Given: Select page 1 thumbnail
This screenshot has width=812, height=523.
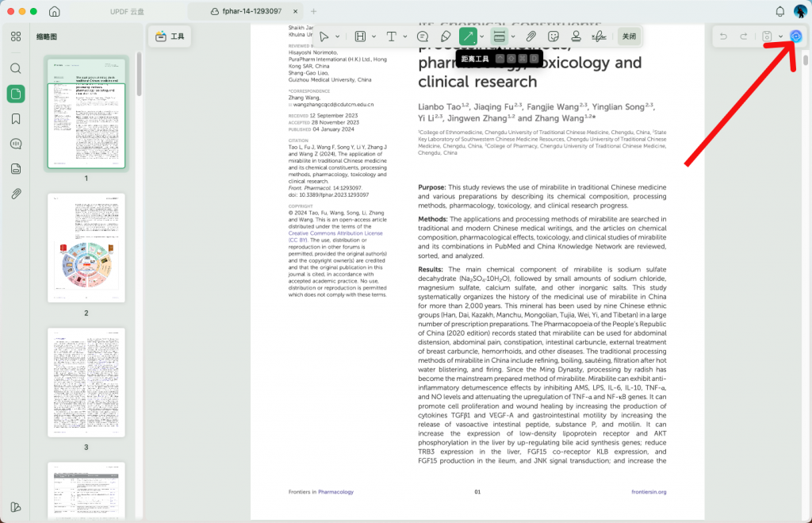Looking at the screenshot, I should [86, 113].
